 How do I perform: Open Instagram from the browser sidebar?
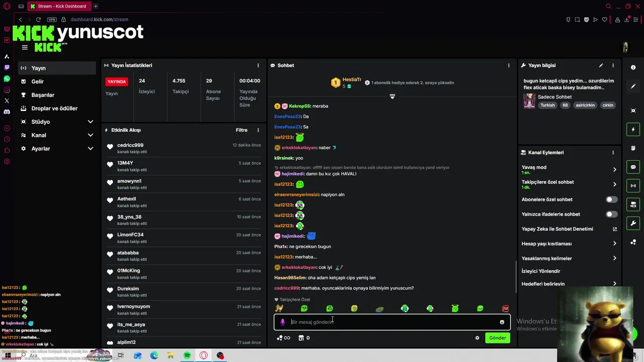(x=7, y=89)
